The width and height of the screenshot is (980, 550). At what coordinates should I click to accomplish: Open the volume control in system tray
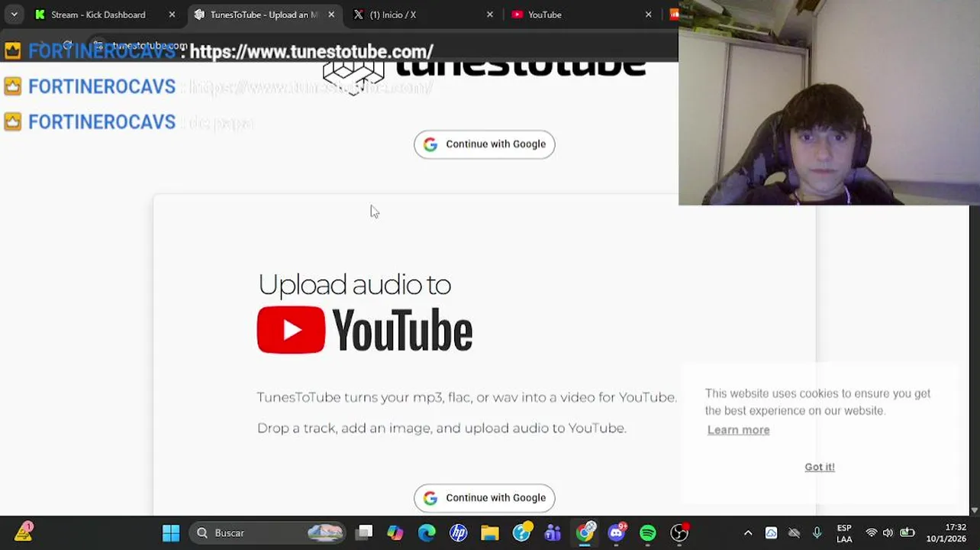888,533
